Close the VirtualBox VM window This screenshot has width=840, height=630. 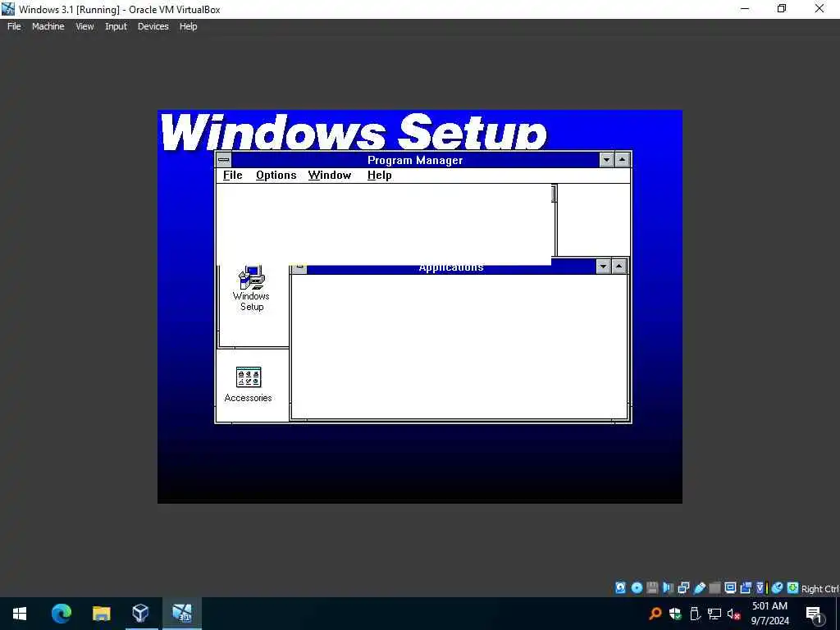819,8
